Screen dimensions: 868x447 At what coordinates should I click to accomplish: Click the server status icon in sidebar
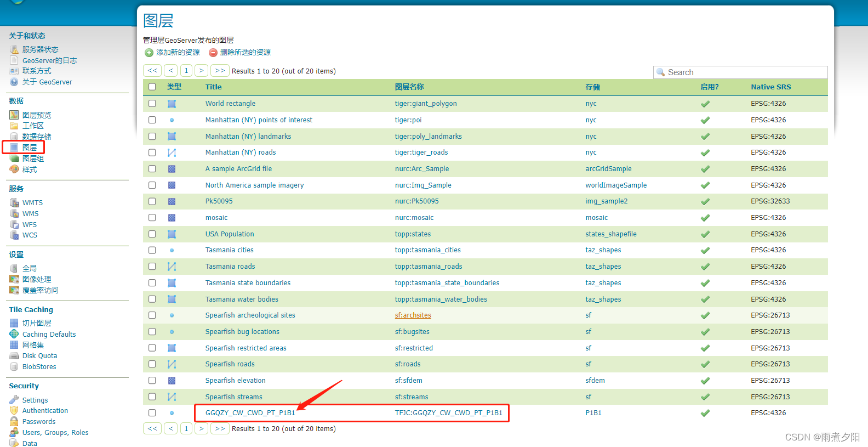[14, 49]
